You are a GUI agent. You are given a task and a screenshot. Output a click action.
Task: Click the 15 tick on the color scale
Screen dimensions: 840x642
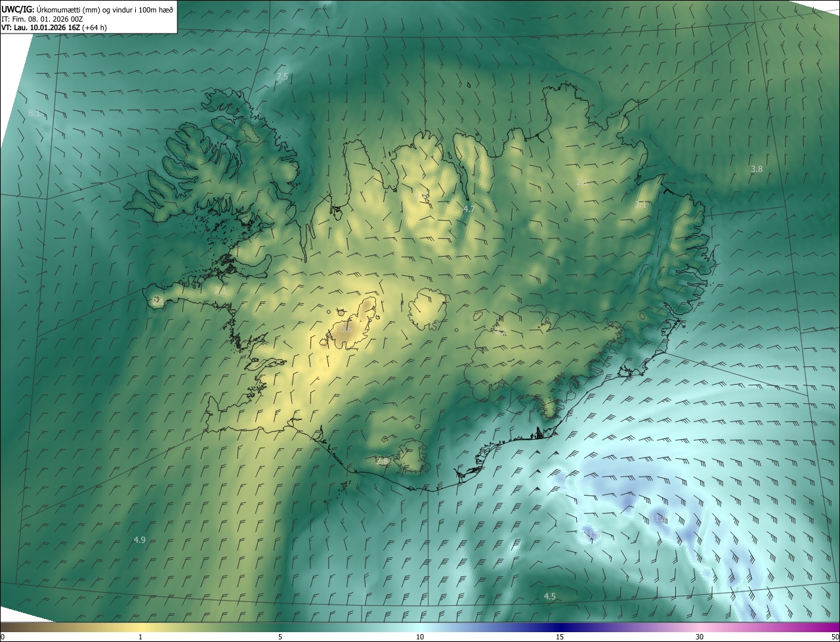point(560,637)
